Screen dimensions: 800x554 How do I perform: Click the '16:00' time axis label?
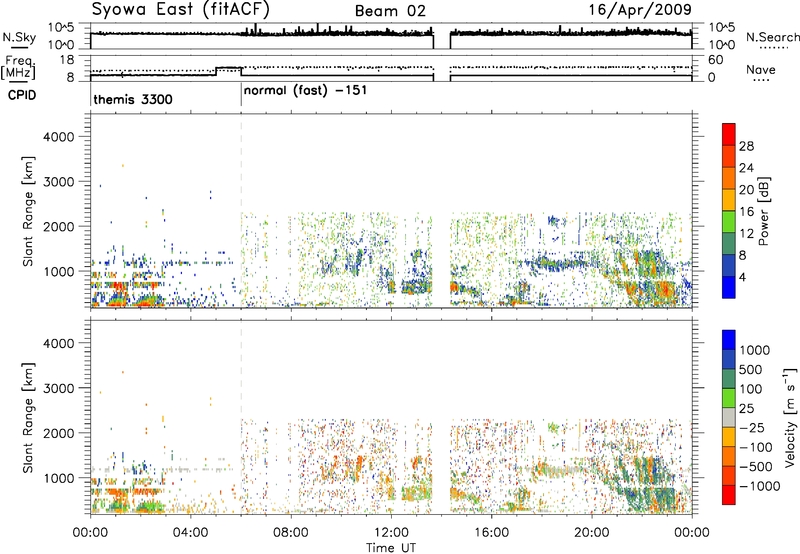[491, 533]
